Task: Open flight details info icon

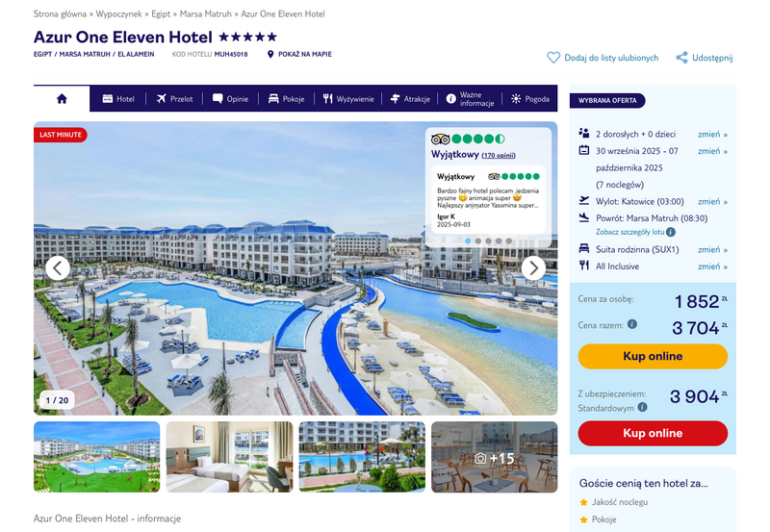Action: 670,232
